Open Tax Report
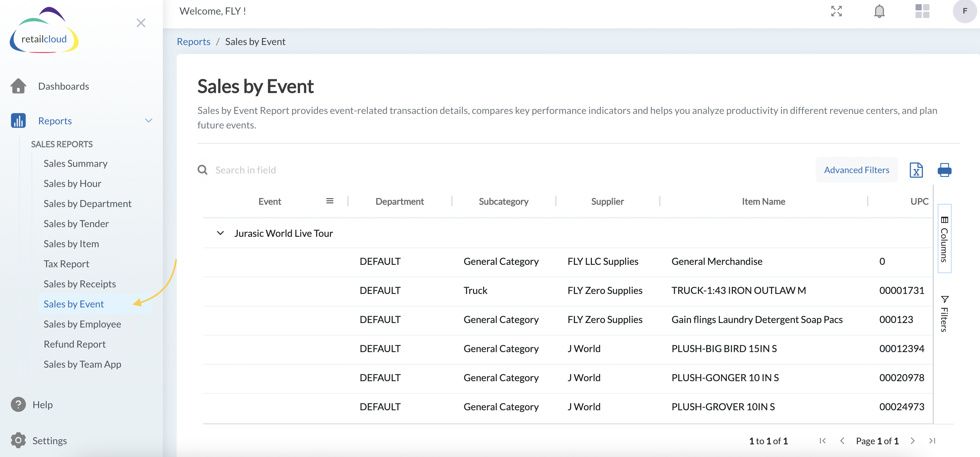Viewport: 980px width, 457px height. pyautogui.click(x=66, y=264)
